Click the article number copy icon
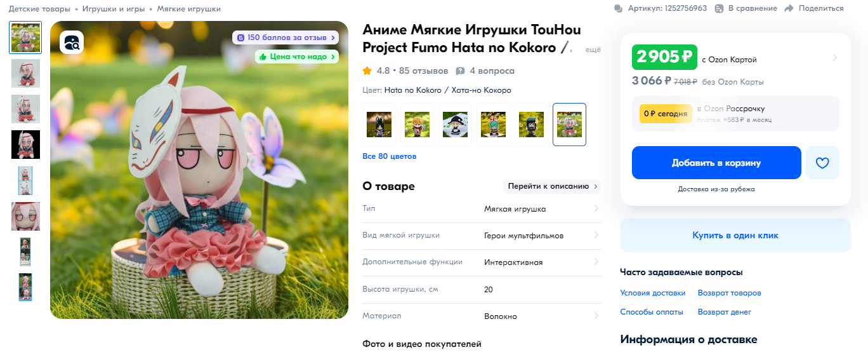 click(x=619, y=8)
